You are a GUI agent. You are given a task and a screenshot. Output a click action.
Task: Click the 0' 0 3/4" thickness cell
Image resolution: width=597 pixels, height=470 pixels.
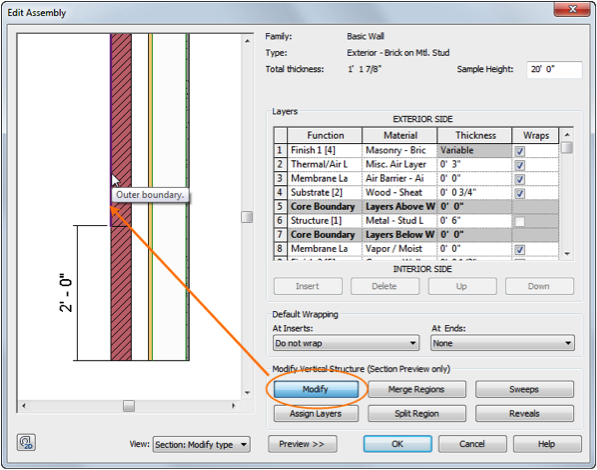tap(475, 192)
